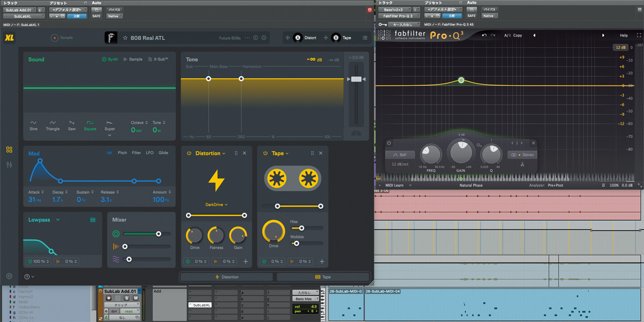Expand the Super waveform chevron

click(109, 136)
